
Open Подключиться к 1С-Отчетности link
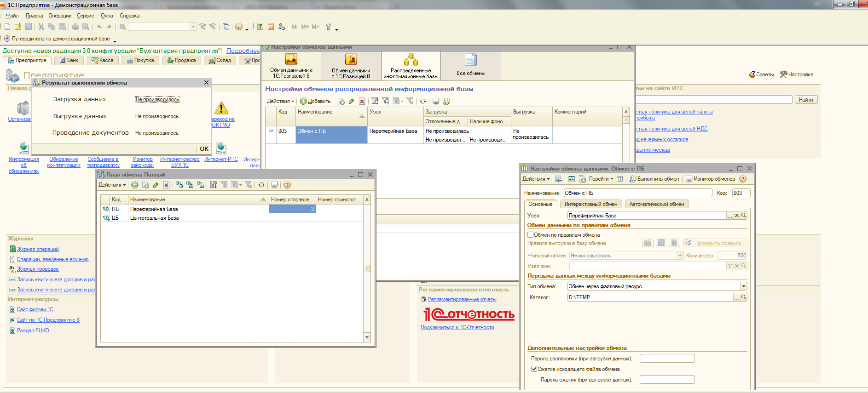[x=457, y=327]
